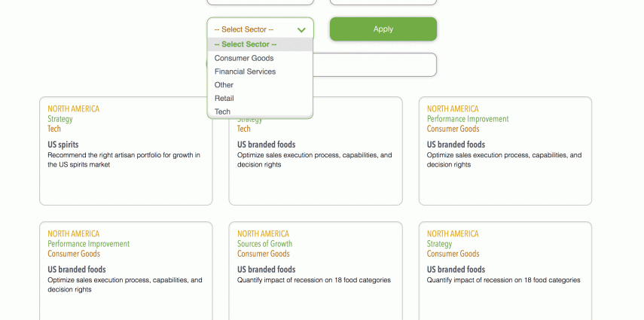Image resolution: width=644 pixels, height=320 pixels.
Task: Open the US spirits case title
Action: (63, 145)
